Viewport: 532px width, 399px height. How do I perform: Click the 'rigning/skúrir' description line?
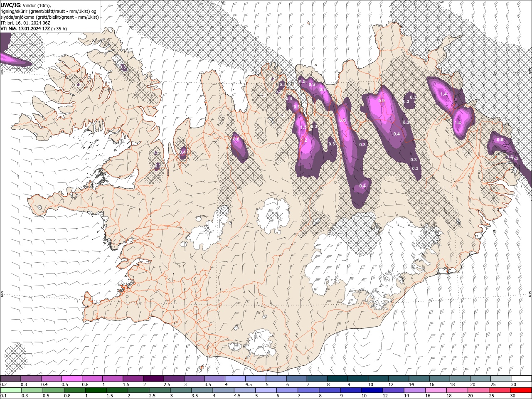49,11
